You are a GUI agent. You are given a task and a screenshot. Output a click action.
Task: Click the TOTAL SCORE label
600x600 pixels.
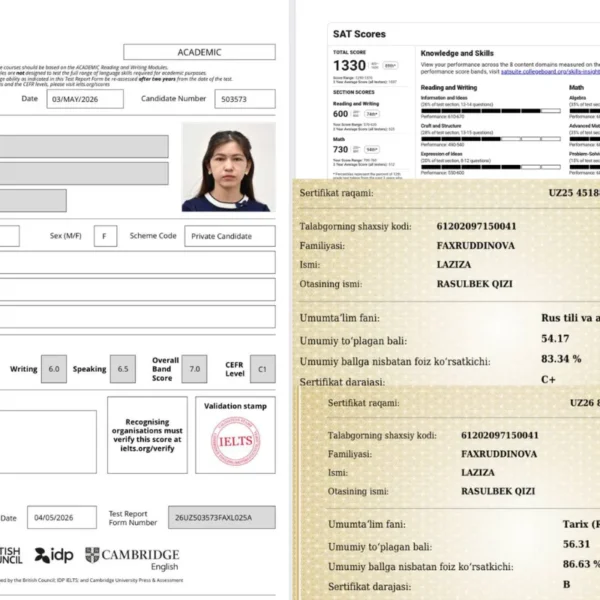point(349,52)
